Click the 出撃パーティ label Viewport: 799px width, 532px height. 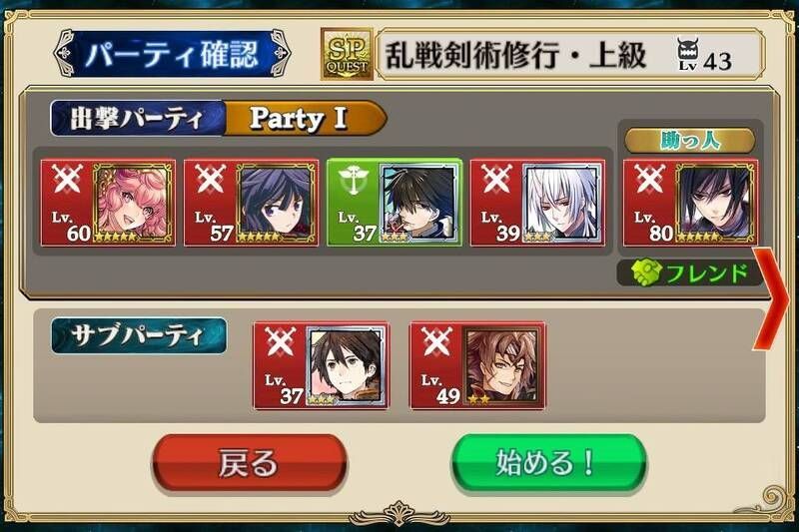(137, 119)
